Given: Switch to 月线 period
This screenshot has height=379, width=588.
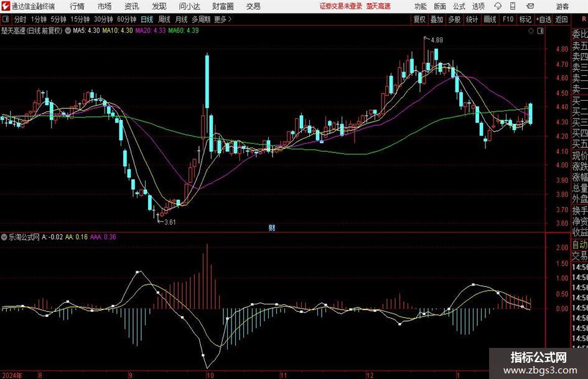Looking at the screenshot, I should 181,19.
